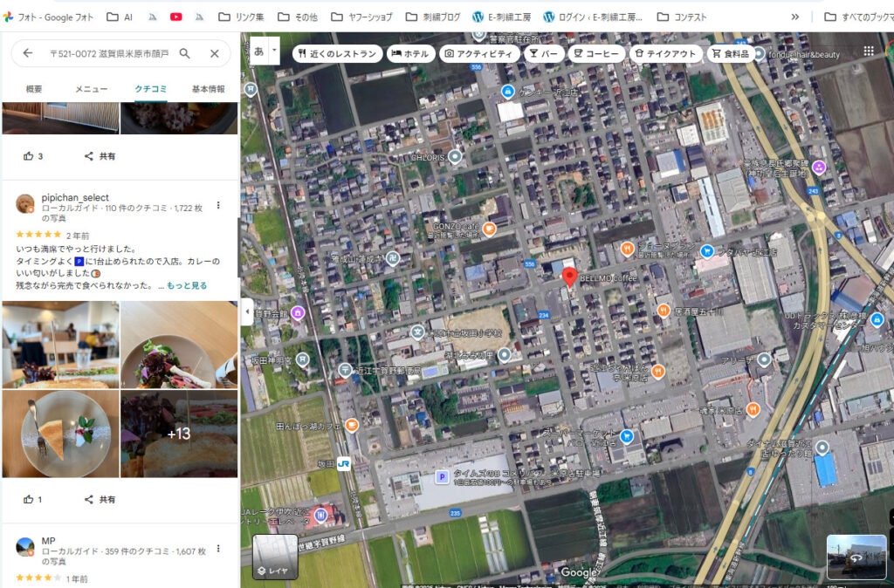Select the コーヒー filter chip
The height and width of the screenshot is (588, 894).
coord(595,53)
